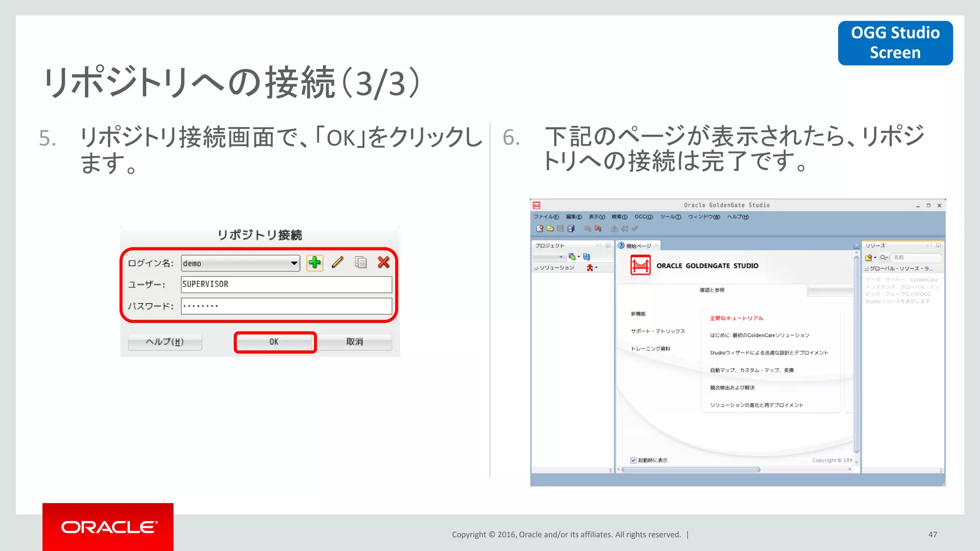Open the tab list dropdown above editor
Image resolution: width=980 pixels, height=551 pixels.
(x=856, y=246)
